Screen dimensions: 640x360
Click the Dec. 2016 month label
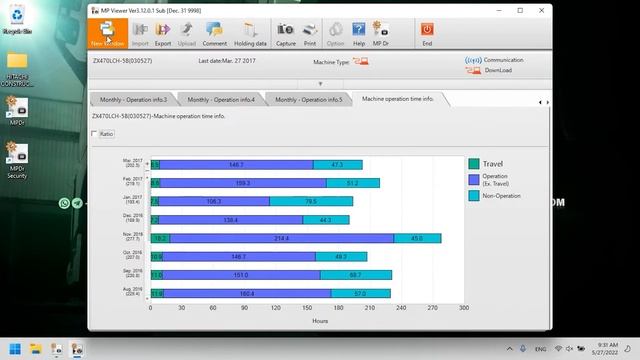click(x=133, y=218)
